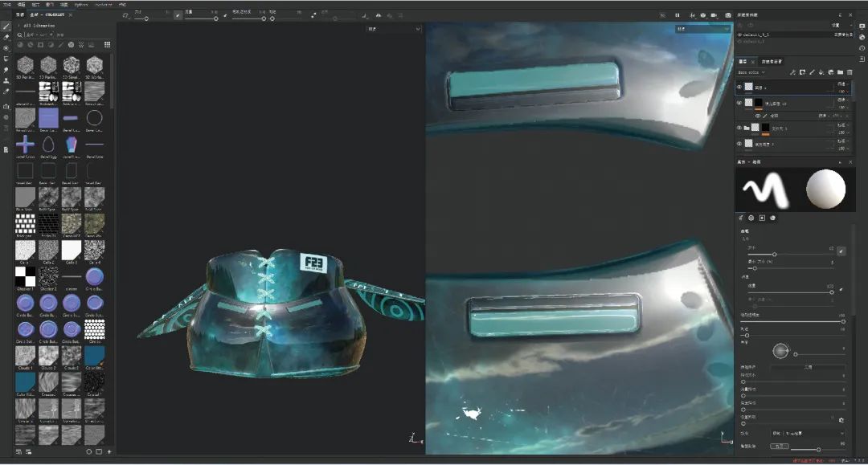Image resolution: width=868 pixels, height=465 pixels.
Task: Select the Eraser tool in left toolbar
Action: [x=6, y=37]
